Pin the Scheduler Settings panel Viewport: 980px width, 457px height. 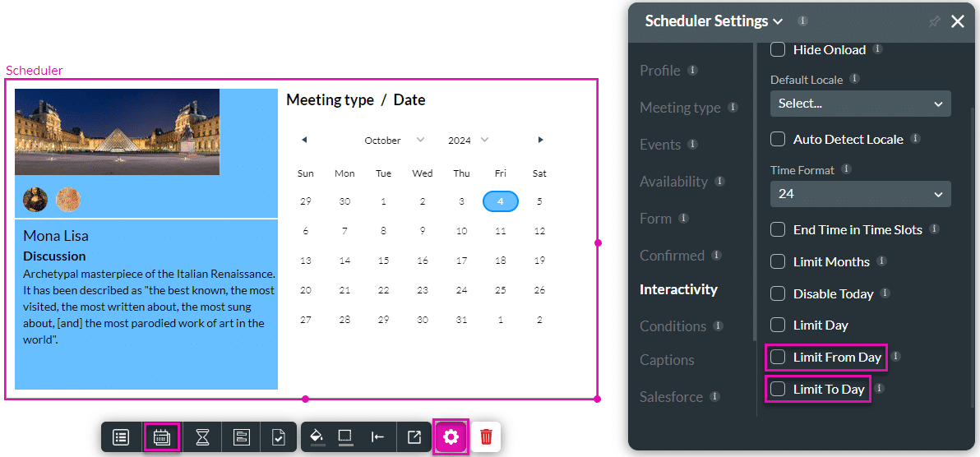(934, 22)
